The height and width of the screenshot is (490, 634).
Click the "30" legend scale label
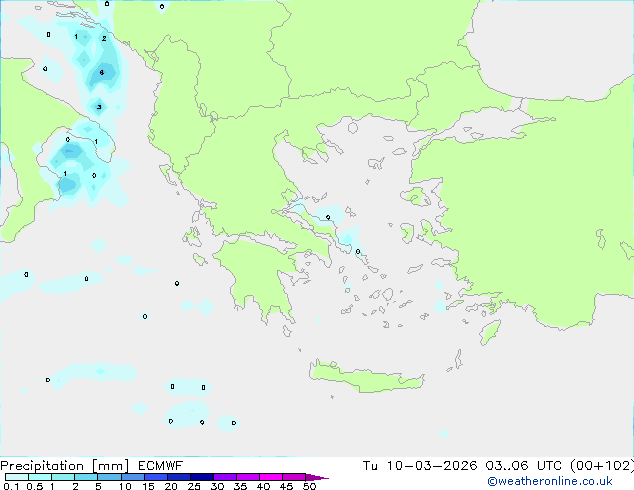(x=217, y=486)
